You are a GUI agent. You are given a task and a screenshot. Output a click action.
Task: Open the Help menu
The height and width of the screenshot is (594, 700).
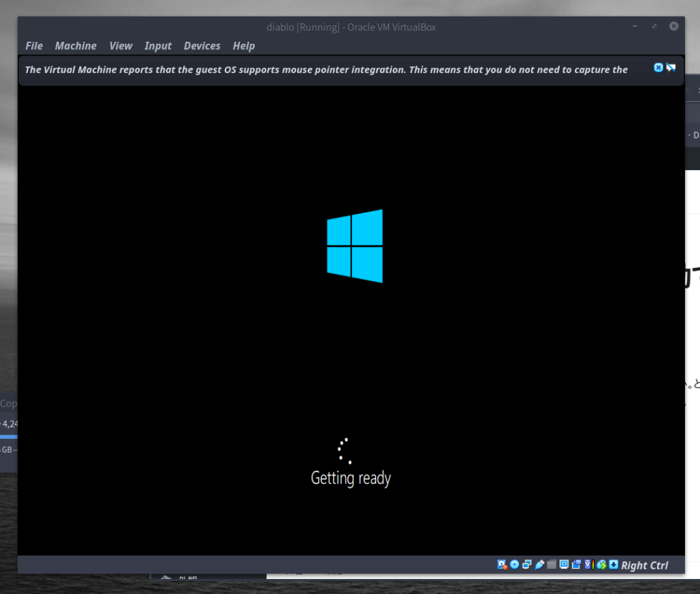[x=243, y=46]
